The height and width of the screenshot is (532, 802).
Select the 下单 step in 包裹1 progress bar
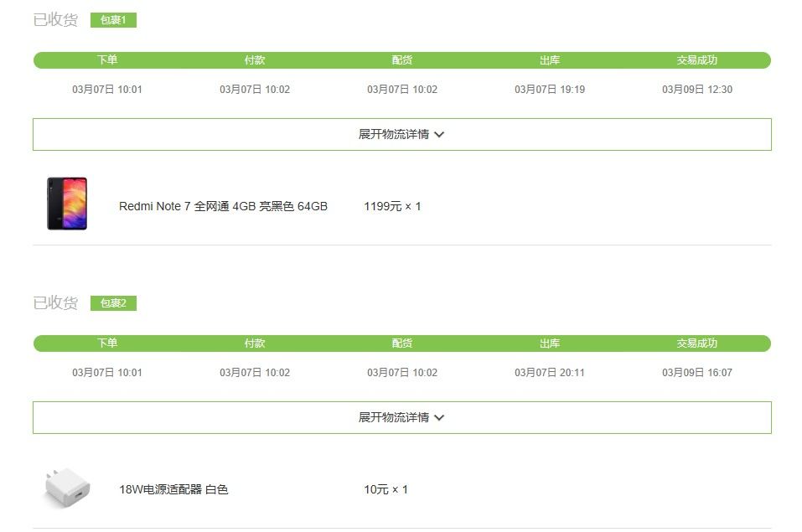click(x=107, y=60)
